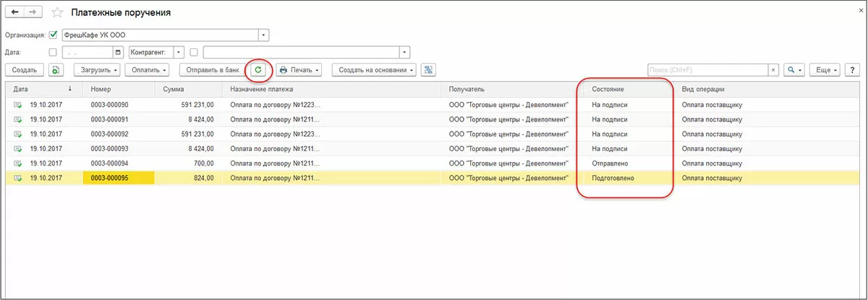Open the magnifier search options dropdown
This screenshot has height=300, width=868.
click(794, 70)
